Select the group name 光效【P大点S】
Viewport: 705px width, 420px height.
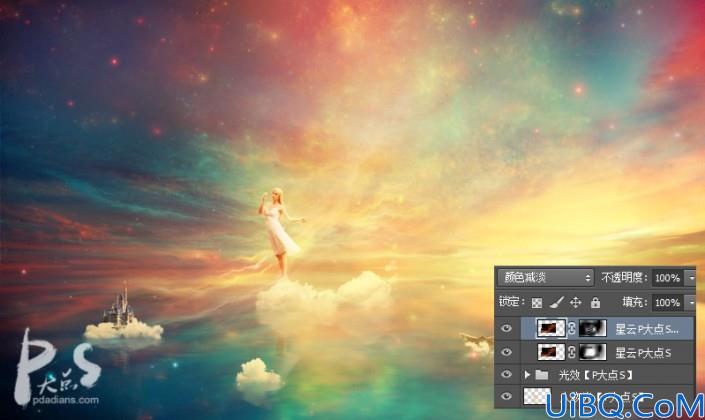pos(596,375)
